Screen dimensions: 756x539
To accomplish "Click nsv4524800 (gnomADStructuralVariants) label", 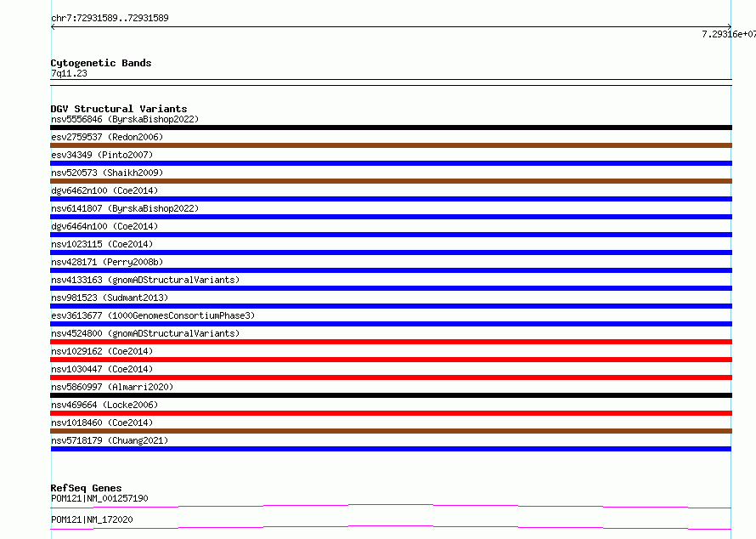I will pos(145,333).
